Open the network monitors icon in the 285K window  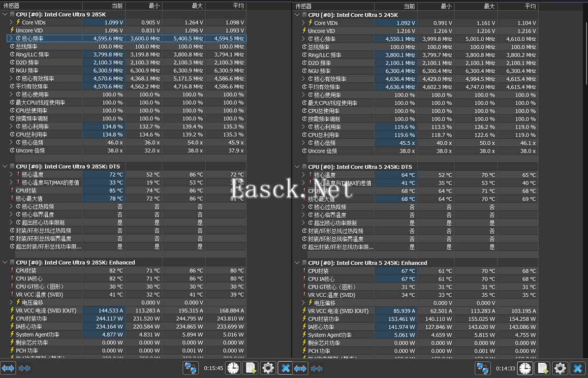(x=191, y=368)
